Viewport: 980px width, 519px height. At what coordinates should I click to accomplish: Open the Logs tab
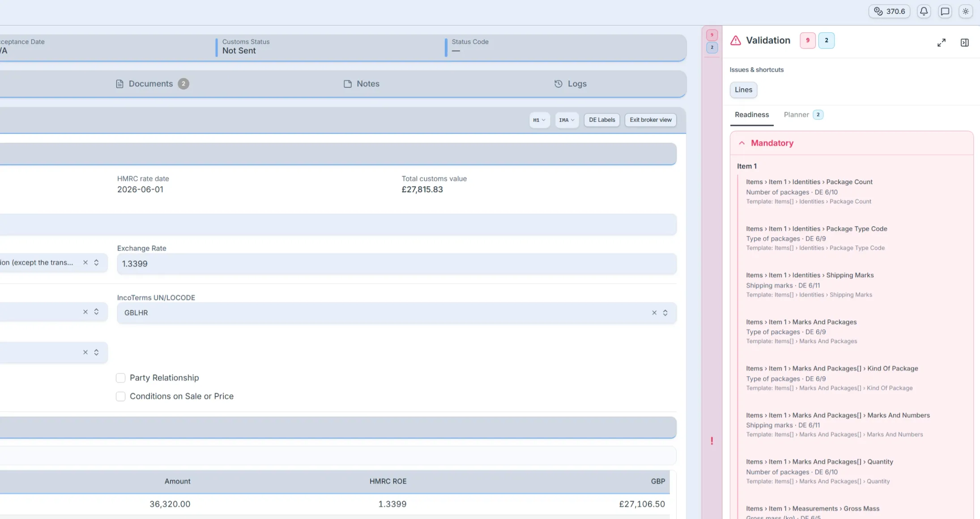(570, 84)
